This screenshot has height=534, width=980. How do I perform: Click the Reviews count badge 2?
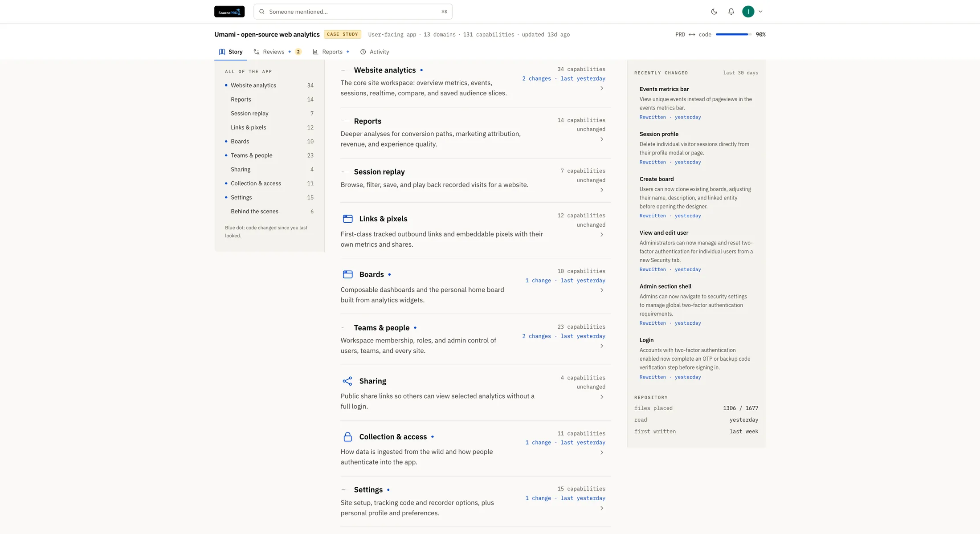(x=298, y=52)
